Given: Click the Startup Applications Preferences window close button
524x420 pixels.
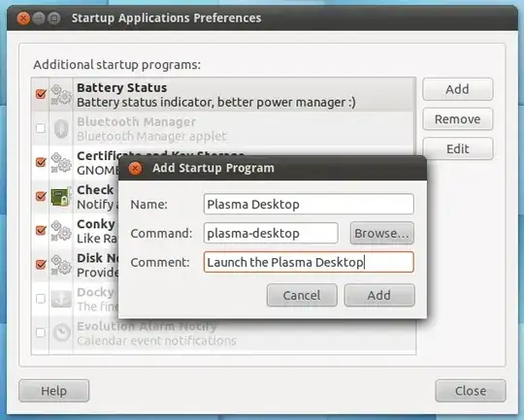Looking at the screenshot, I should [x=23, y=18].
